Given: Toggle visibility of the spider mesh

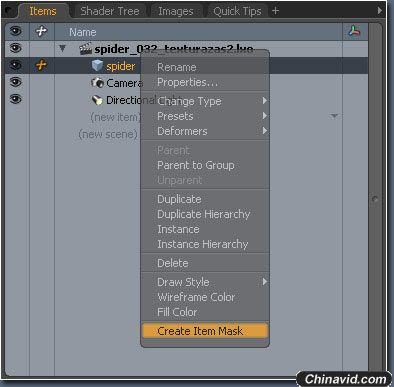Looking at the screenshot, I should tap(16, 65).
